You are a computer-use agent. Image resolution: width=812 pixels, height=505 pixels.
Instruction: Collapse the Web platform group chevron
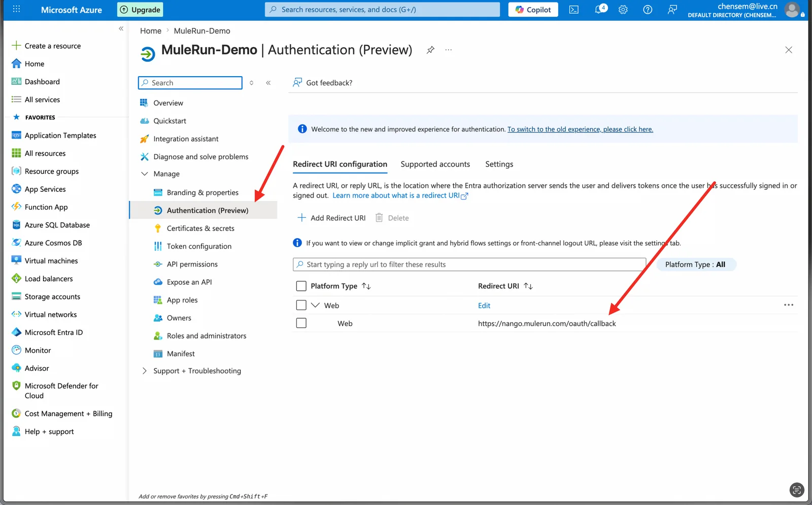pyautogui.click(x=315, y=305)
